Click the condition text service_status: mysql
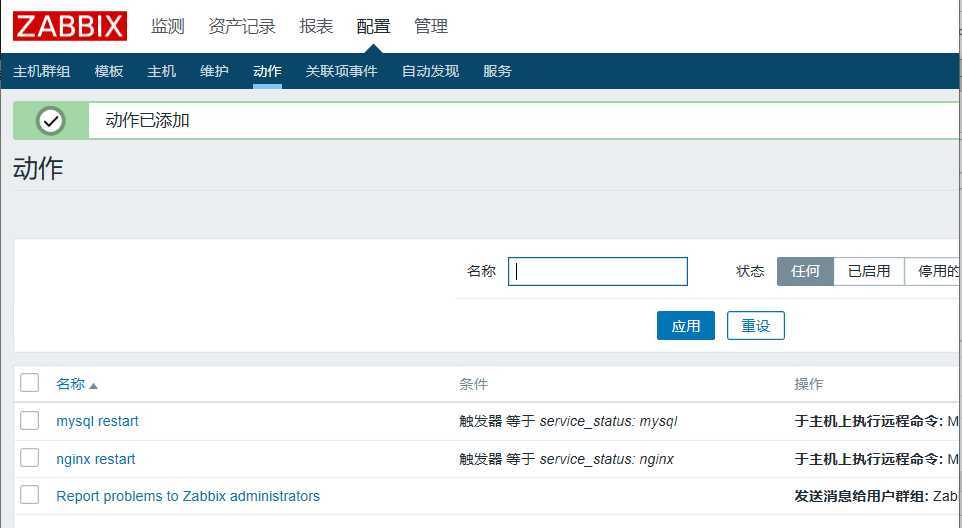Viewport: 962px width, 528px height. coord(609,421)
